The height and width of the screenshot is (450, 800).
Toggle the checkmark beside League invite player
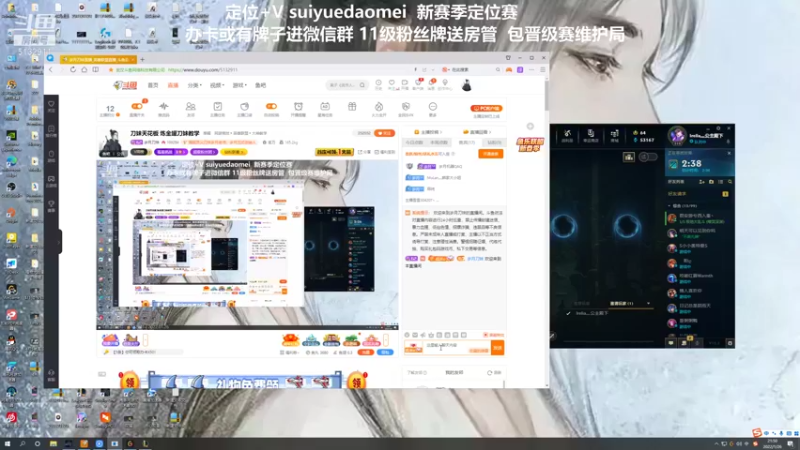click(568, 313)
